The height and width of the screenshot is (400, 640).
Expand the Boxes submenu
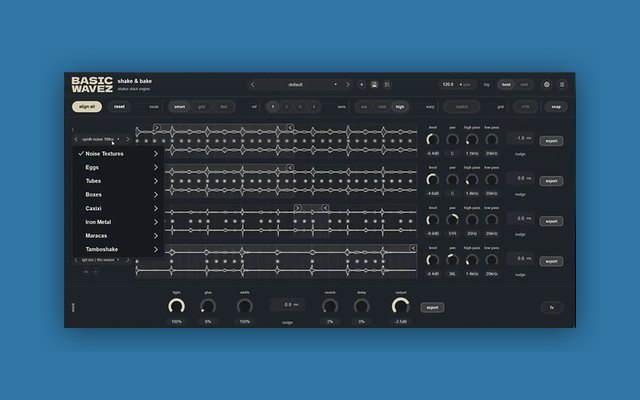point(118,195)
